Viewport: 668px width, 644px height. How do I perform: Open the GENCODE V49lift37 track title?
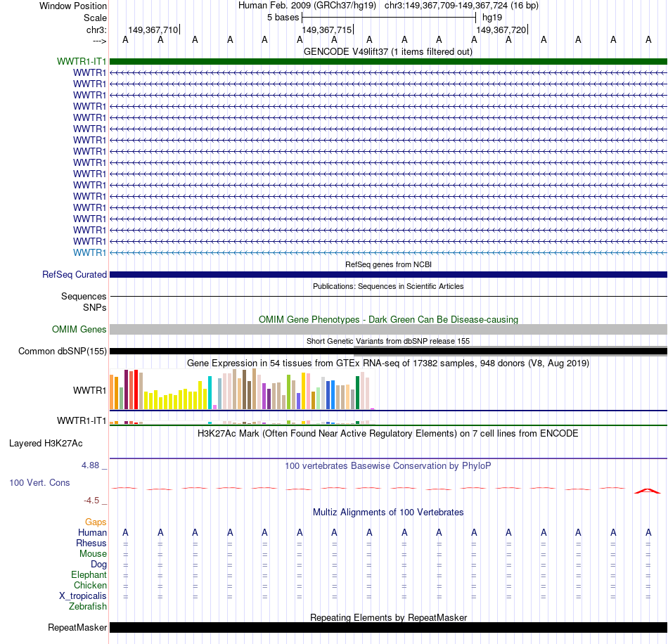[388, 51]
